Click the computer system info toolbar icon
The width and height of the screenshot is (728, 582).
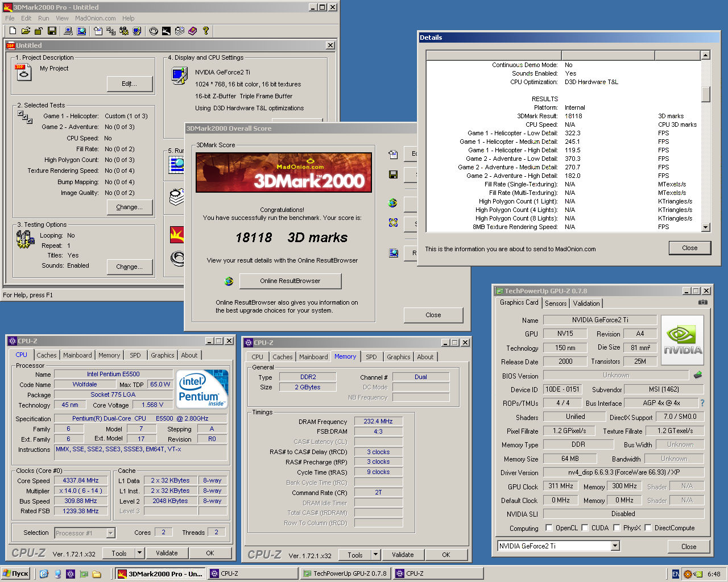coord(68,31)
